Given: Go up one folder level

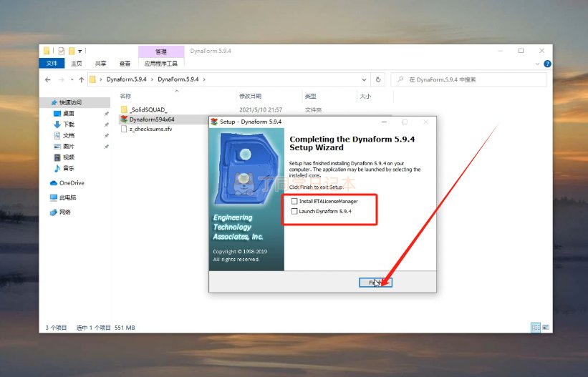Looking at the screenshot, I should click(x=82, y=79).
